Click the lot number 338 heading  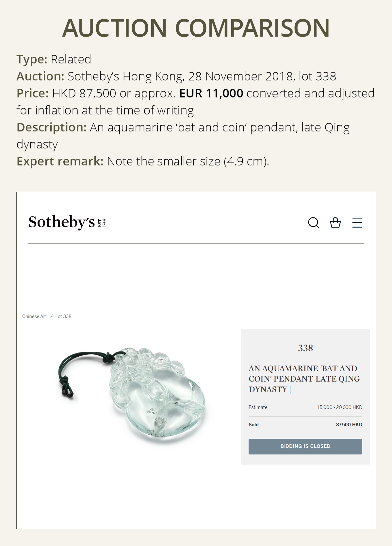pos(305,349)
